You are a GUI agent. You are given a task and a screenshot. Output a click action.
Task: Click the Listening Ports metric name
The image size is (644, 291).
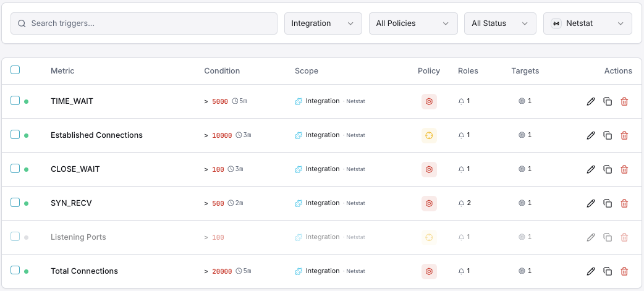click(78, 237)
